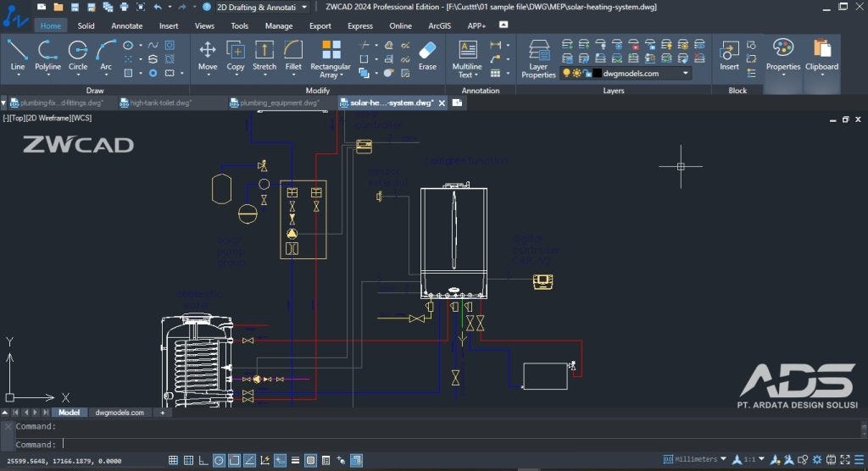This screenshot has height=471, width=868.
Task: Open the dwgmodels.com layer dropdown
Action: pos(685,73)
